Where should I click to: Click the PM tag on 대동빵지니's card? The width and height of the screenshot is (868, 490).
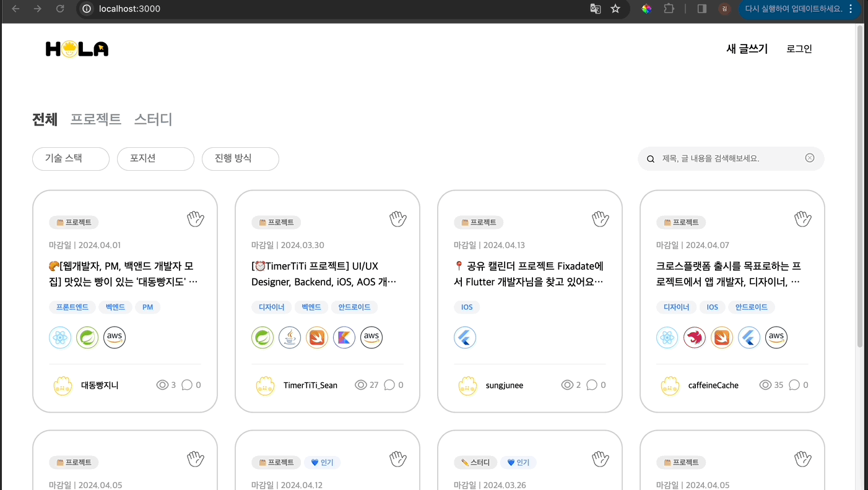[x=147, y=307]
